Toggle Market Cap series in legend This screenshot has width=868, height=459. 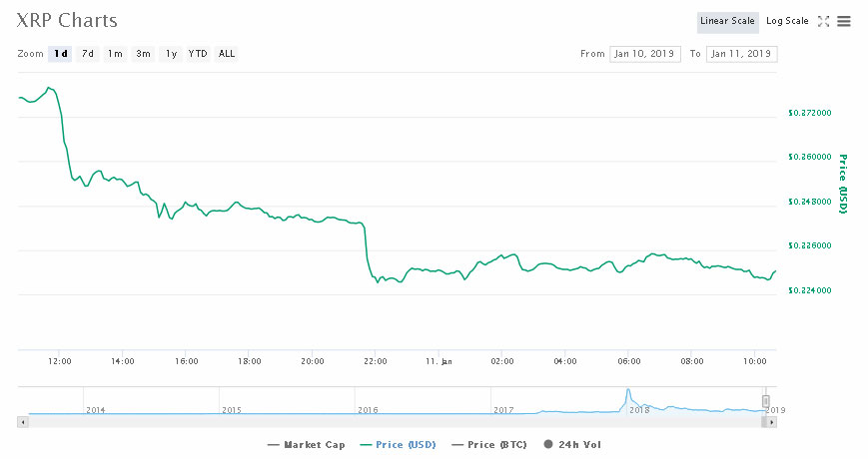pos(307,445)
